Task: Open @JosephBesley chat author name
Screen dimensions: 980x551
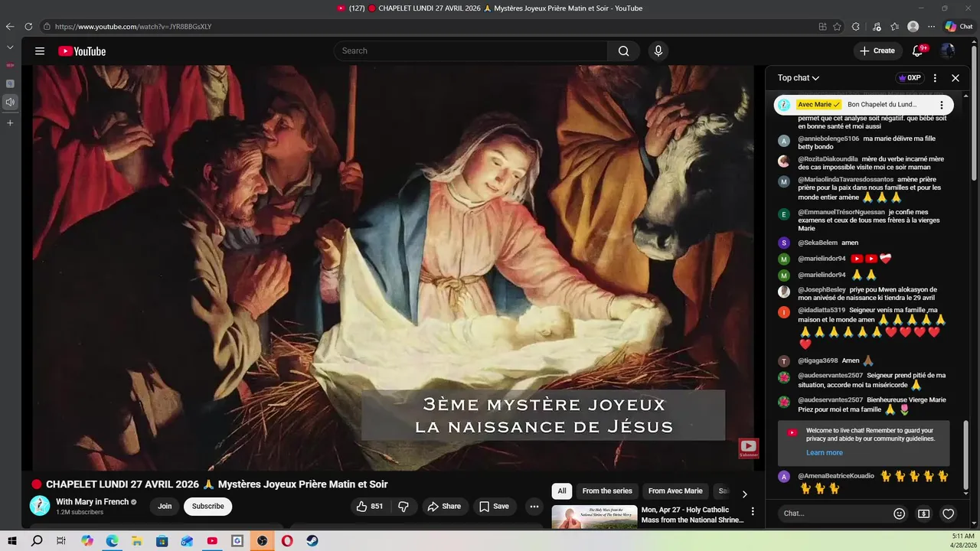Action: pyautogui.click(x=822, y=290)
